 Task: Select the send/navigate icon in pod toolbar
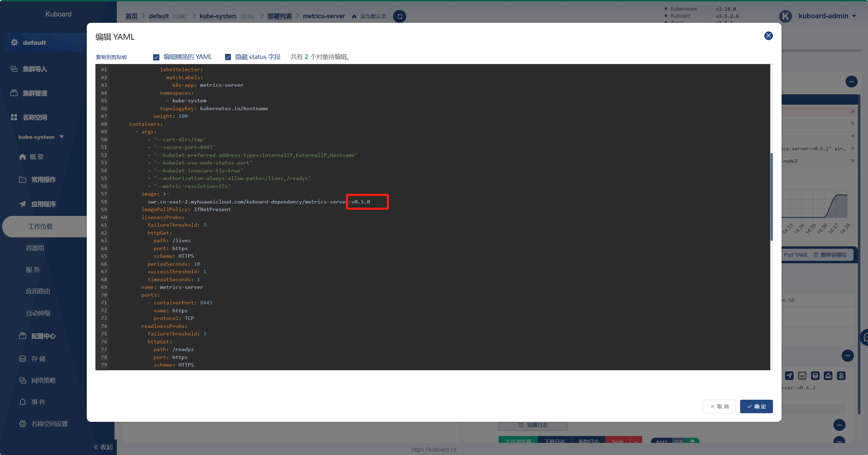click(789, 376)
